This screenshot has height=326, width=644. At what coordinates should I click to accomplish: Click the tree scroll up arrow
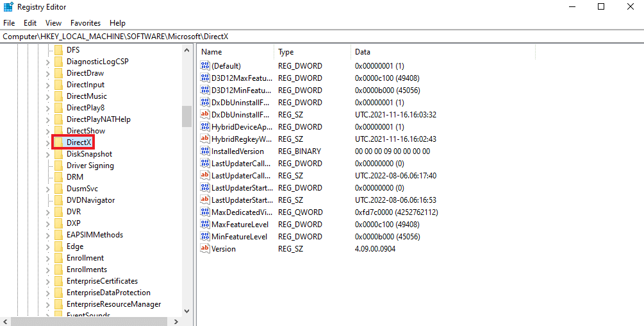pyautogui.click(x=187, y=50)
